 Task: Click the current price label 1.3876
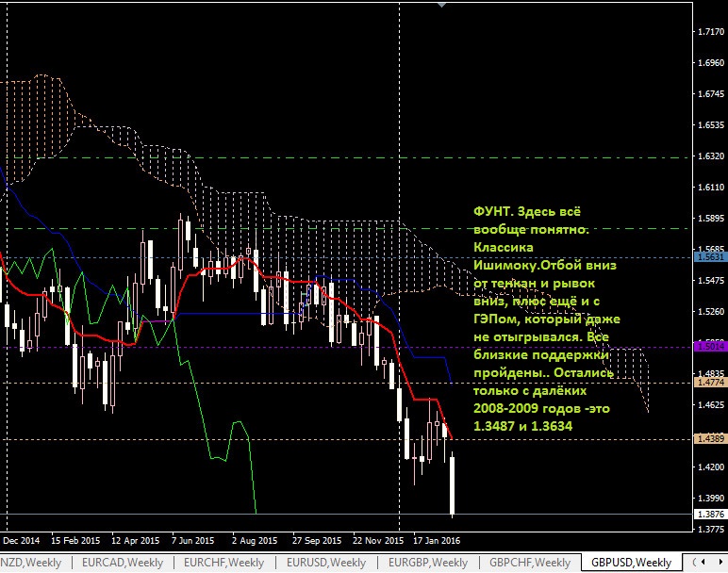pyautogui.click(x=710, y=514)
